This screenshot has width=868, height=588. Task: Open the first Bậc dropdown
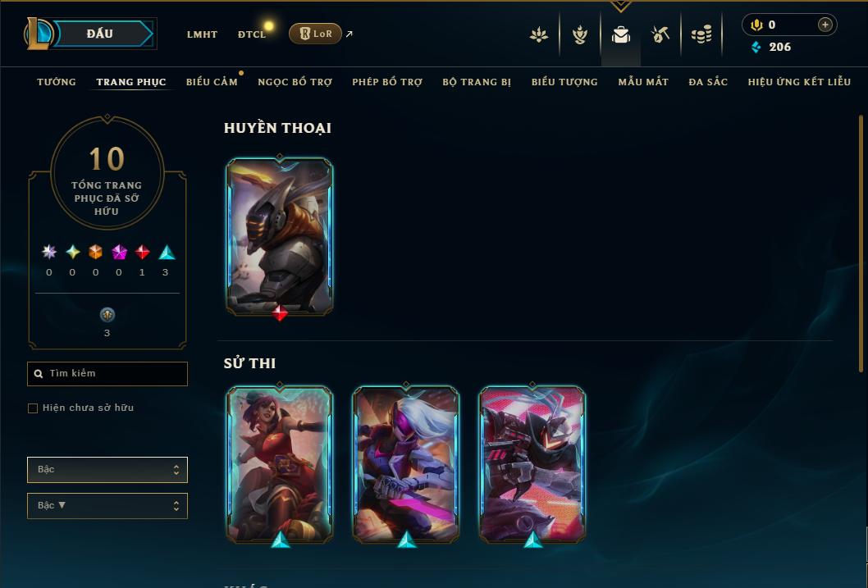pos(107,470)
